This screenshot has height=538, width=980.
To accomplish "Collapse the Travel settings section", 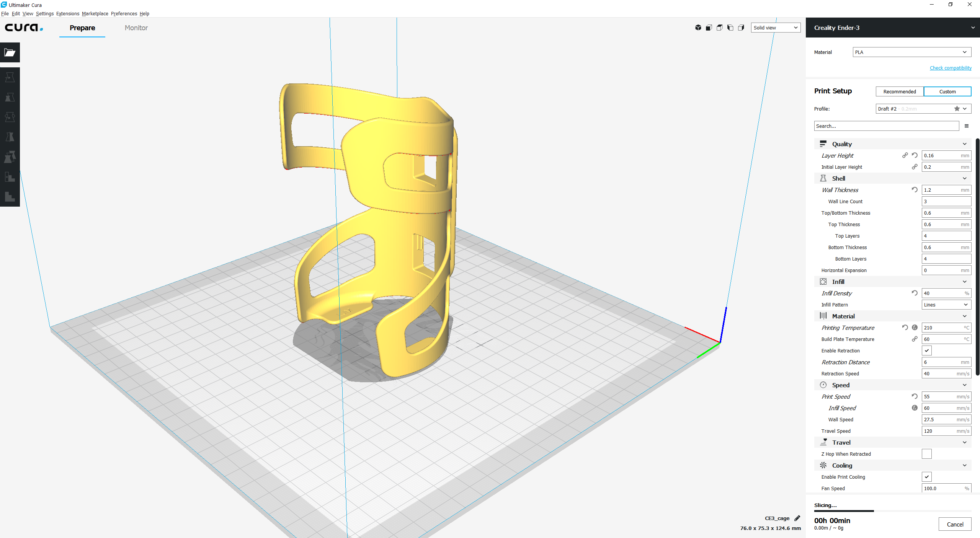I will pos(893,442).
